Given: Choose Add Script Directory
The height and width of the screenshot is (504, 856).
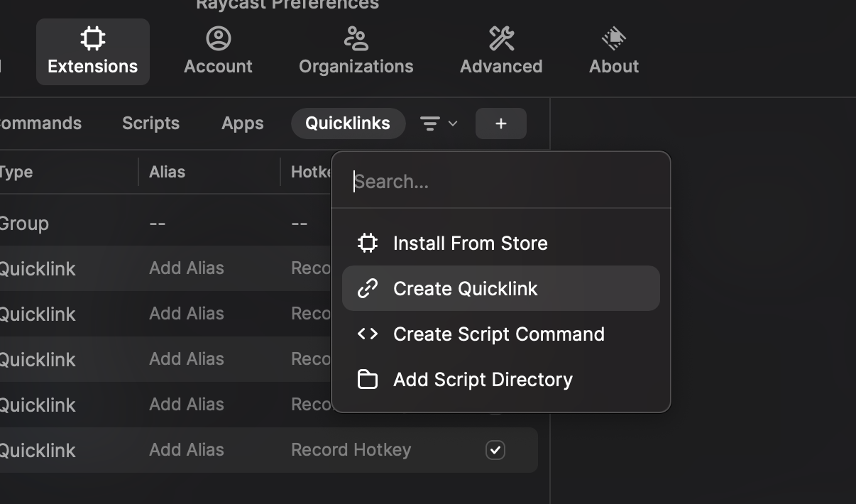Looking at the screenshot, I should [501, 379].
